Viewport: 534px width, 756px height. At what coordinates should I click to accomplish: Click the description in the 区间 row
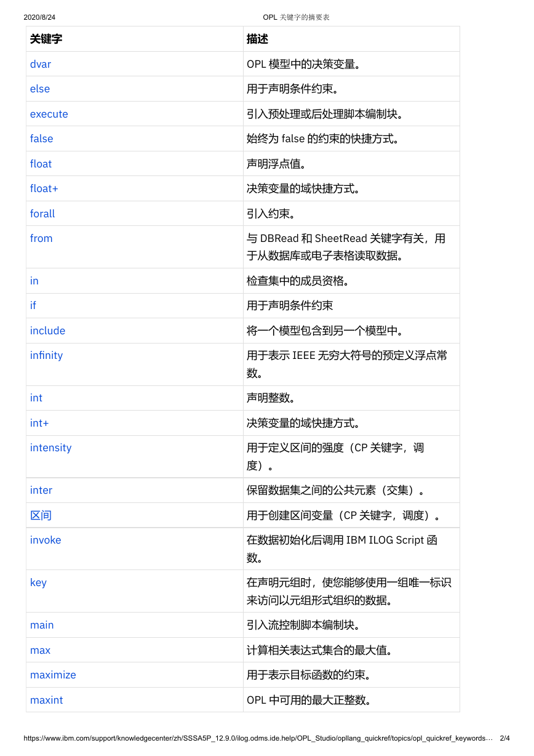346,515
